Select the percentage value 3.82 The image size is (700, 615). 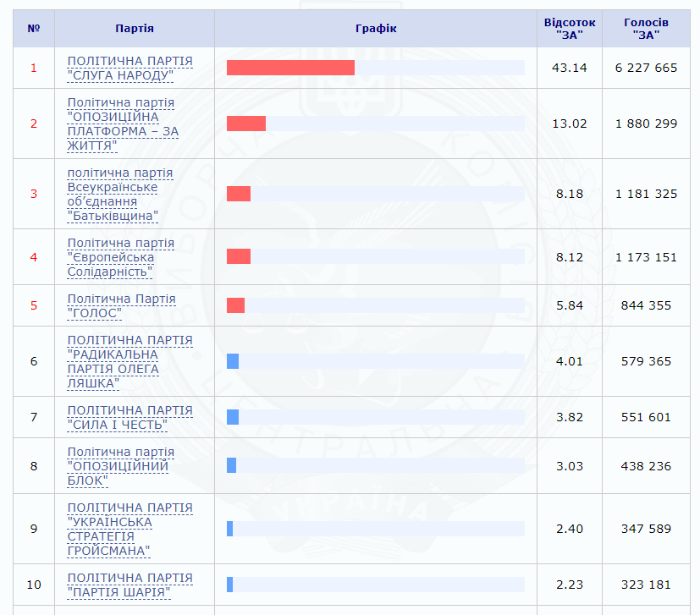[570, 417]
